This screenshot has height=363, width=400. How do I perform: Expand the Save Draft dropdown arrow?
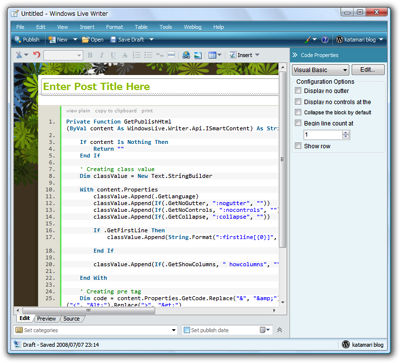click(x=151, y=40)
